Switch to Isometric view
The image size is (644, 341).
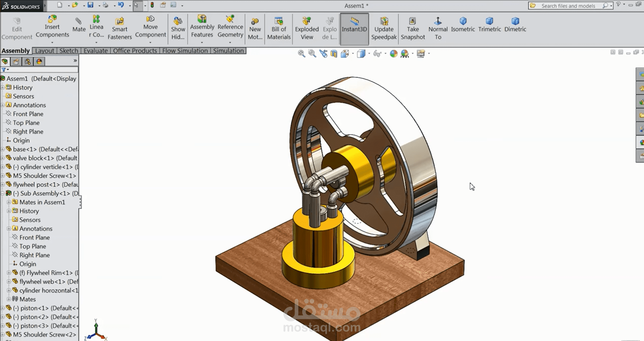coord(463,25)
